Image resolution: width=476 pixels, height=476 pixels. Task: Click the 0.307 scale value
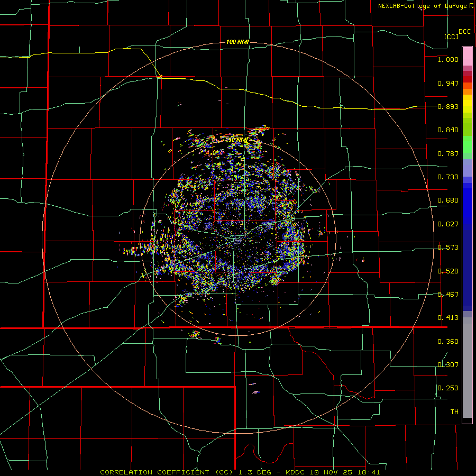pos(448,365)
